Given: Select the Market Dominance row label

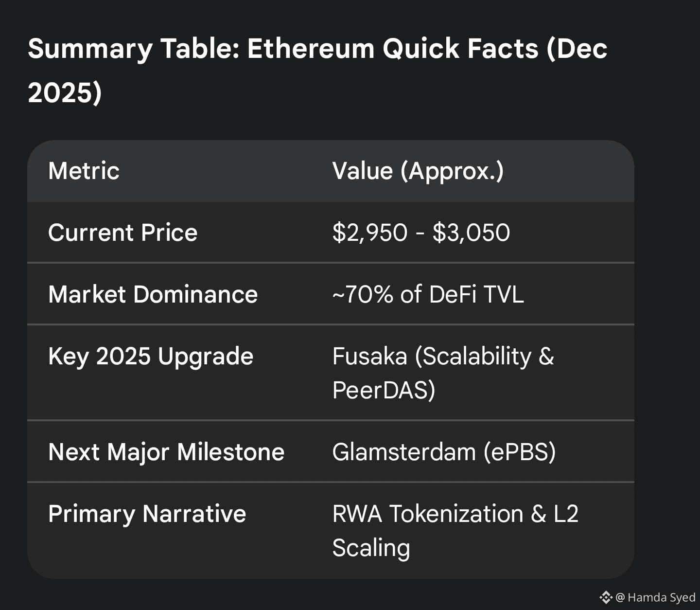Looking at the screenshot, I should point(153,294).
